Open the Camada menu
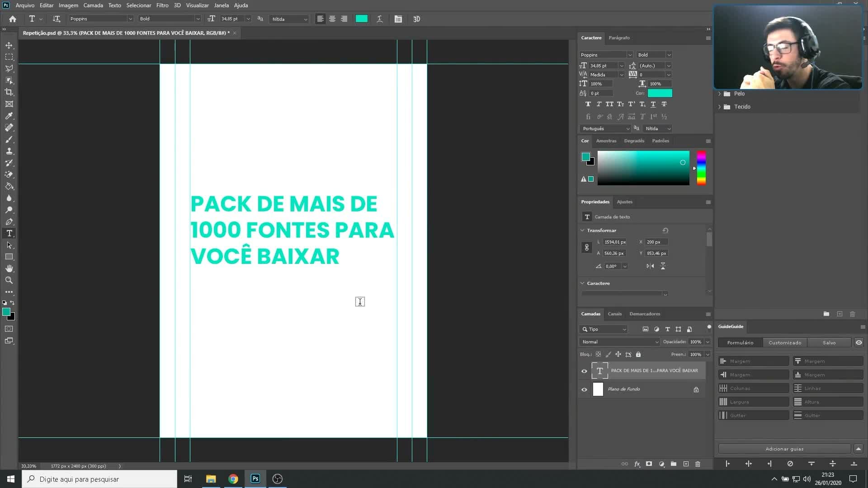The width and height of the screenshot is (868, 488). click(93, 5)
